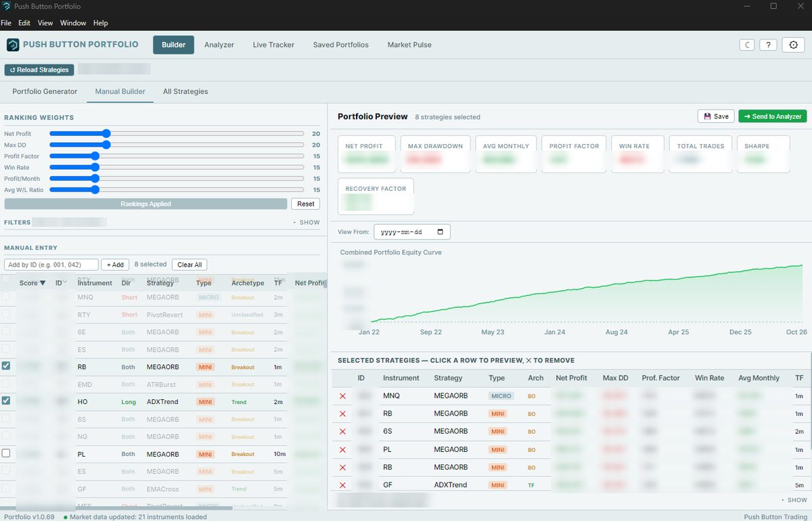
Task: Adjust the Max DD weight slider
Action: [177, 145]
